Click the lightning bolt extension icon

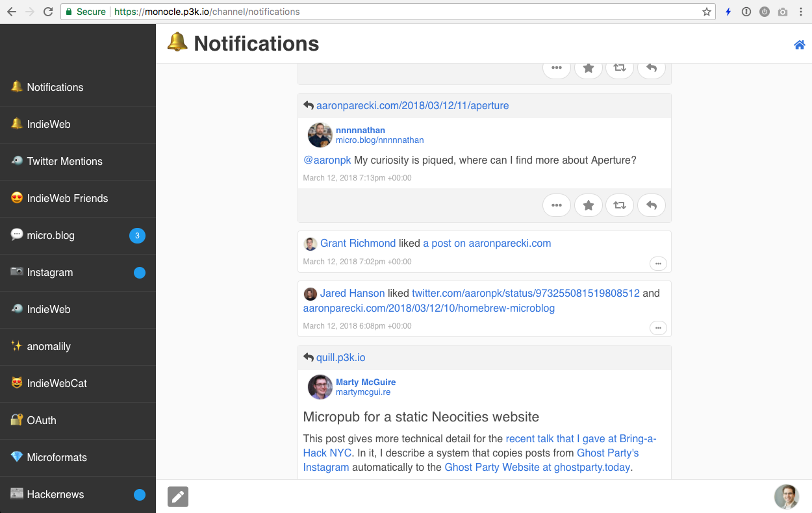coord(728,12)
